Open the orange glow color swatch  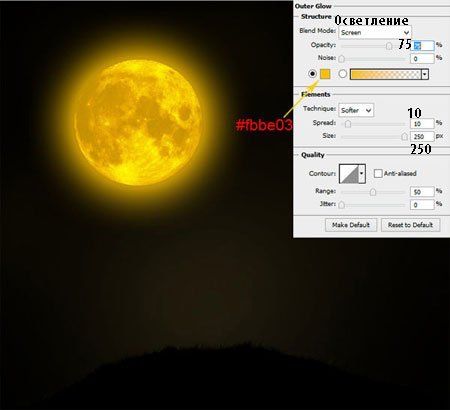[325, 74]
